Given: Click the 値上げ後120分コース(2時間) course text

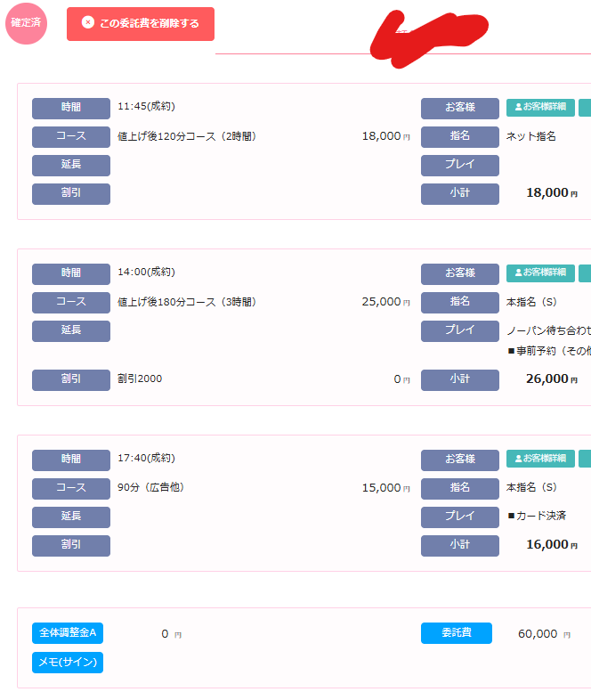Looking at the screenshot, I should tap(187, 137).
